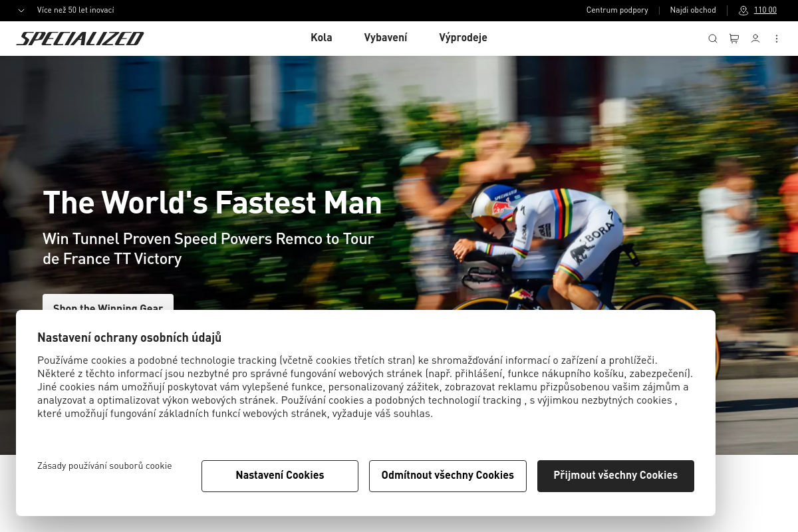Screen dimensions: 798x532
Task: Click the rewards badge icon beside 110.00
Action: click(743, 11)
